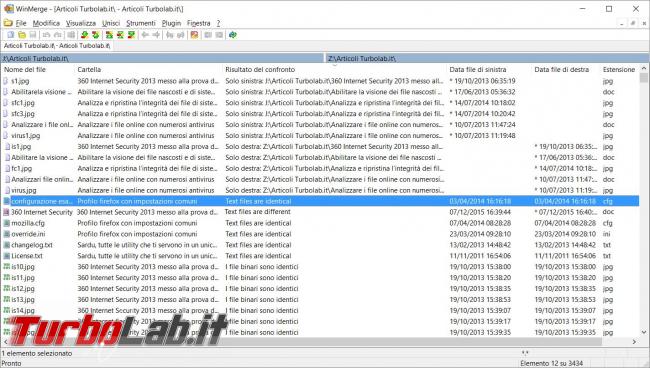
Task: Click '1 elemento selezionato' status text
Action: pyautogui.click(x=37, y=353)
